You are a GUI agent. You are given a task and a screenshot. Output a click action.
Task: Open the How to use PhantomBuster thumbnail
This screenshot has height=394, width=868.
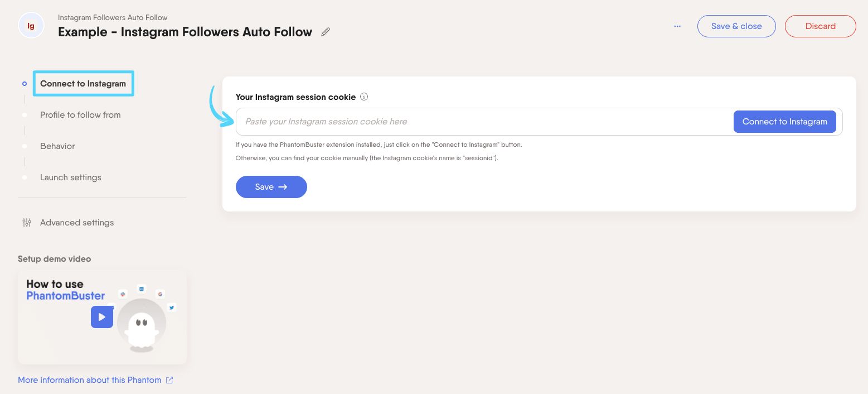tap(102, 317)
